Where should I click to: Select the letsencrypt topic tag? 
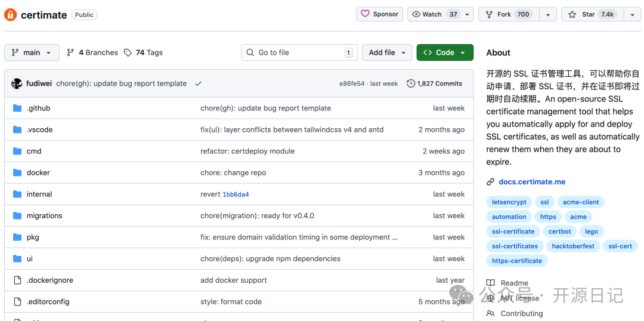pos(509,202)
